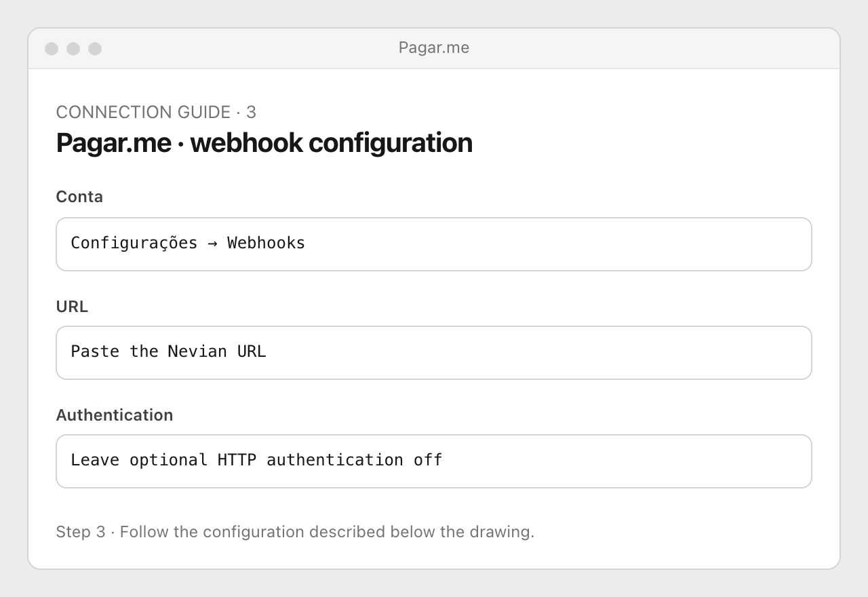Image resolution: width=868 pixels, height=597 pixels.
Task: Click the Pagar.me window title
Action: point(434,48)
